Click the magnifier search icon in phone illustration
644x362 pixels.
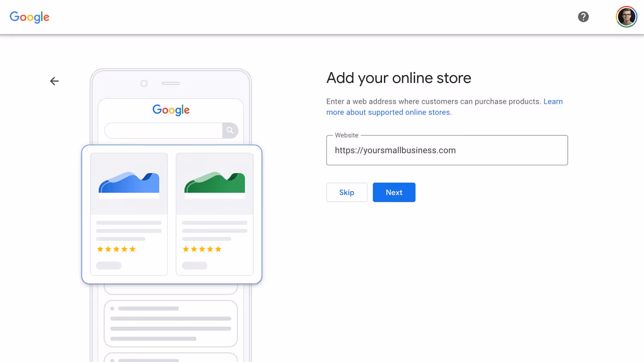click(x=230, y=130)
